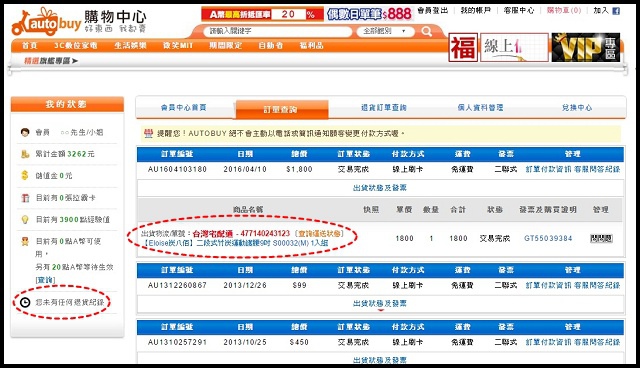
Task: Open the VIP 專區 banner
Action: tap(586, 48)
